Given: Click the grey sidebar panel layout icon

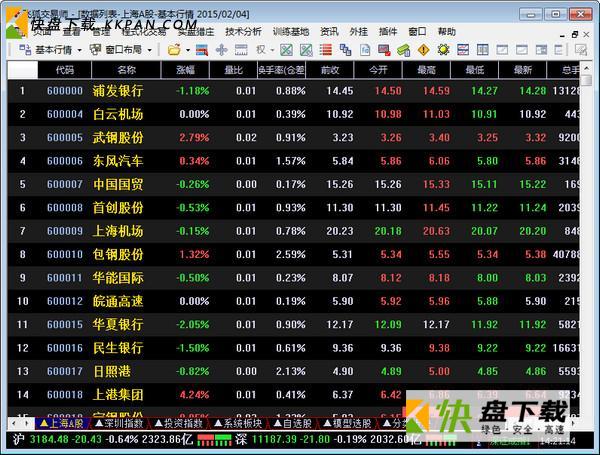Looking at the screenshot, I should 541,50.
